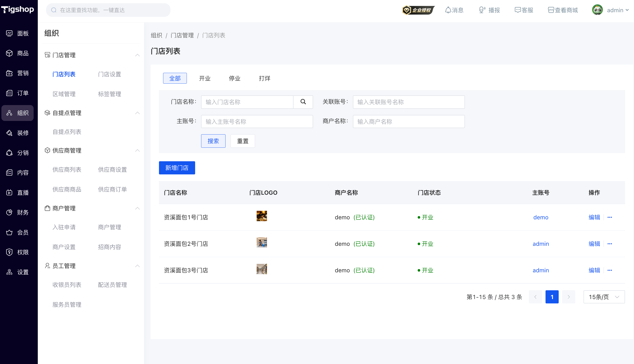Collapse the 员工管理 menu section
The width and height of the screenshot is (634, 364).
coord(138,266)
